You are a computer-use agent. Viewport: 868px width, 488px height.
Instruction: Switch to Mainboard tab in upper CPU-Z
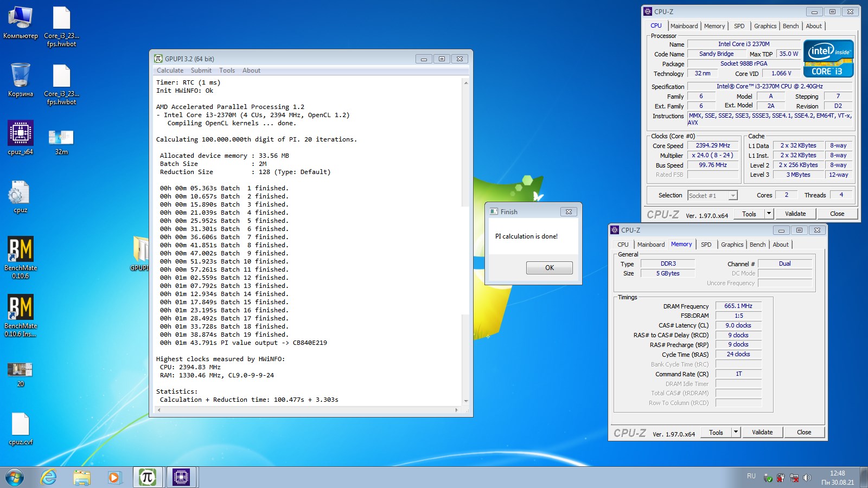coord(684,26)
